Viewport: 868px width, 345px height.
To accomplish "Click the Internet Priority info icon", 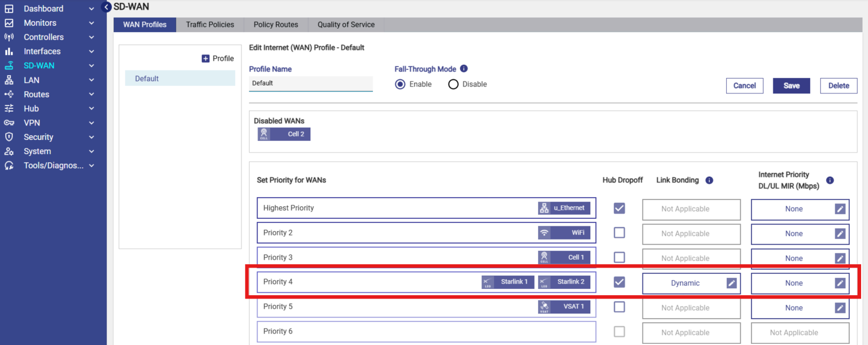I will tap(830, 180).
